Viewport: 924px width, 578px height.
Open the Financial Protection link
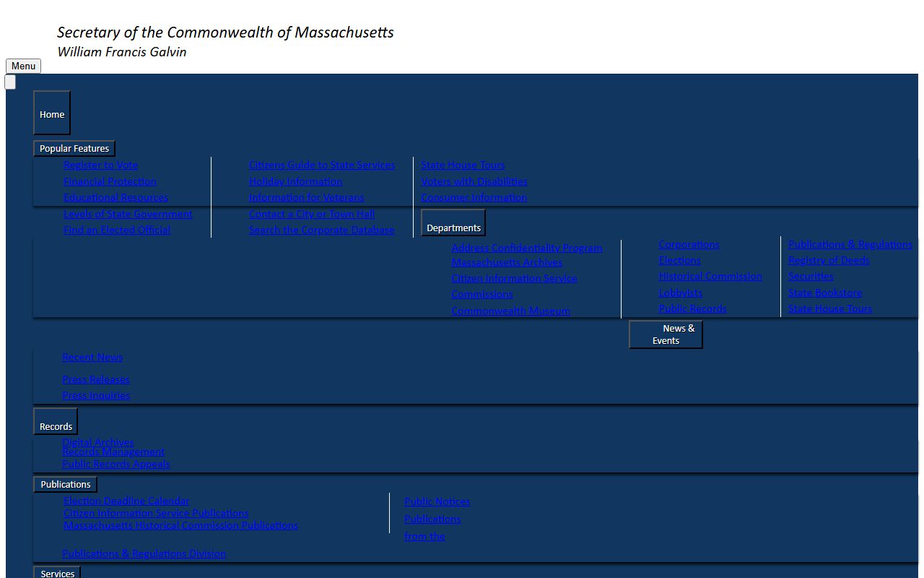110,181
